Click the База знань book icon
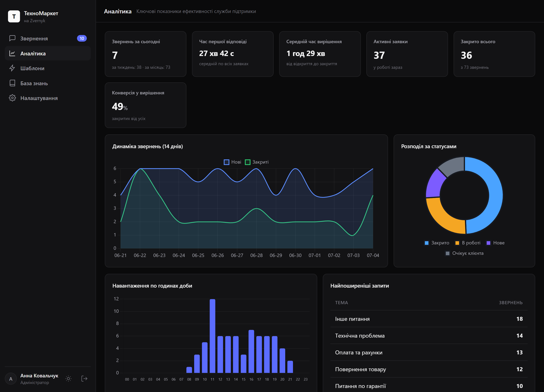Viewport: 544px width, 392px height. 12,83
